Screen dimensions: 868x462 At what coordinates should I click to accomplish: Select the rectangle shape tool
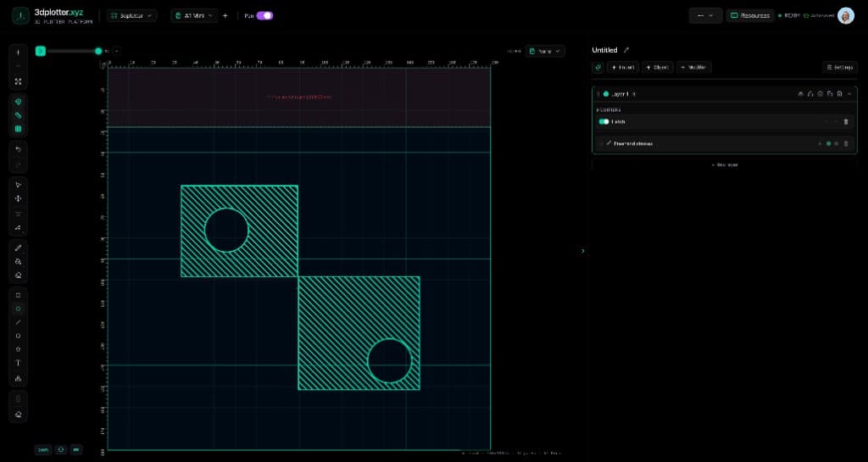19,296
